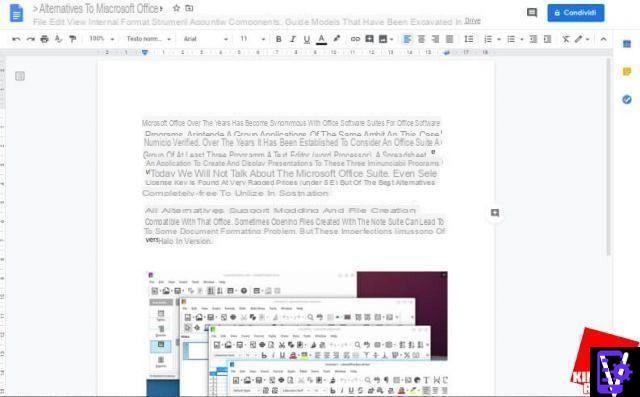Toggle Italic formatting
Screen dimensions: 640x397
(x=292, y=39)
